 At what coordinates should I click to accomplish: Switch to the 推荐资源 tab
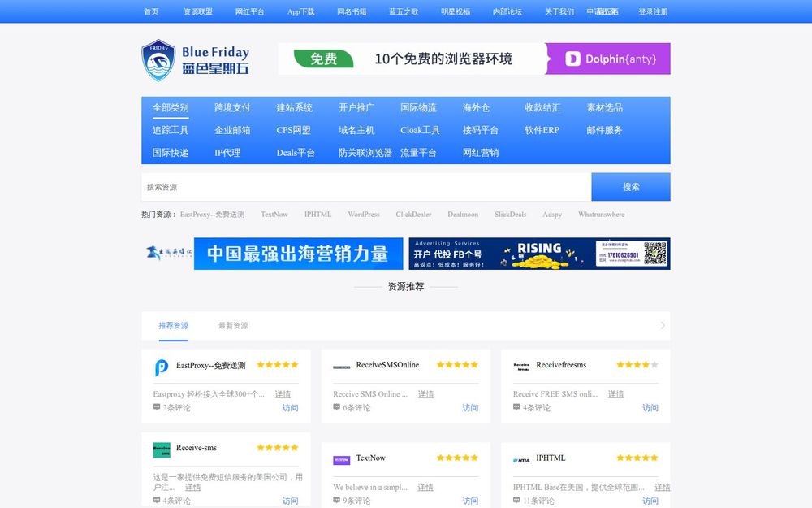tap(174, 326)
